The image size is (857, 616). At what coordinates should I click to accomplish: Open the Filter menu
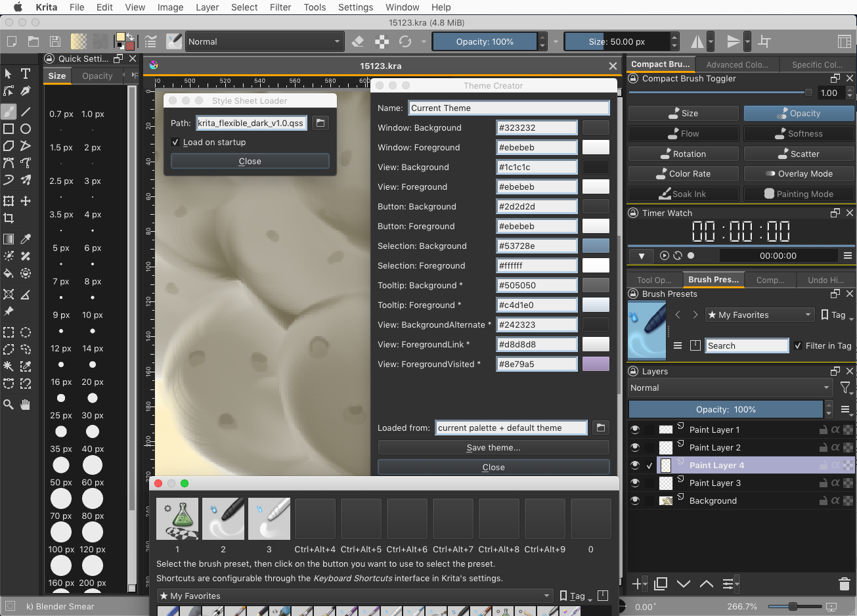pos(280,7)
